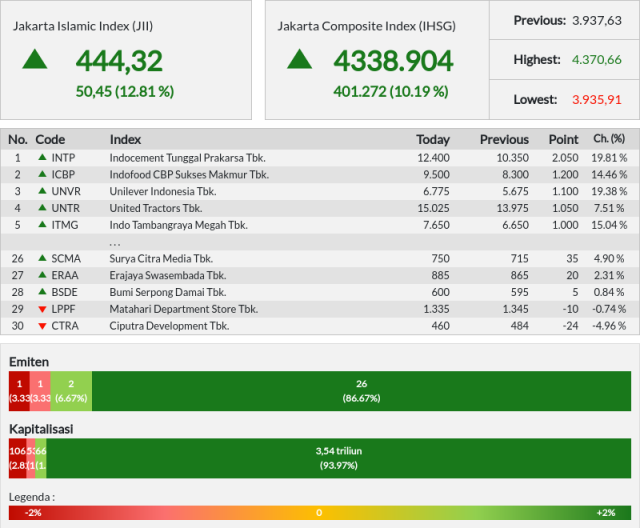Select the 'Ch. (%)' column header

[x=609, y=139]
